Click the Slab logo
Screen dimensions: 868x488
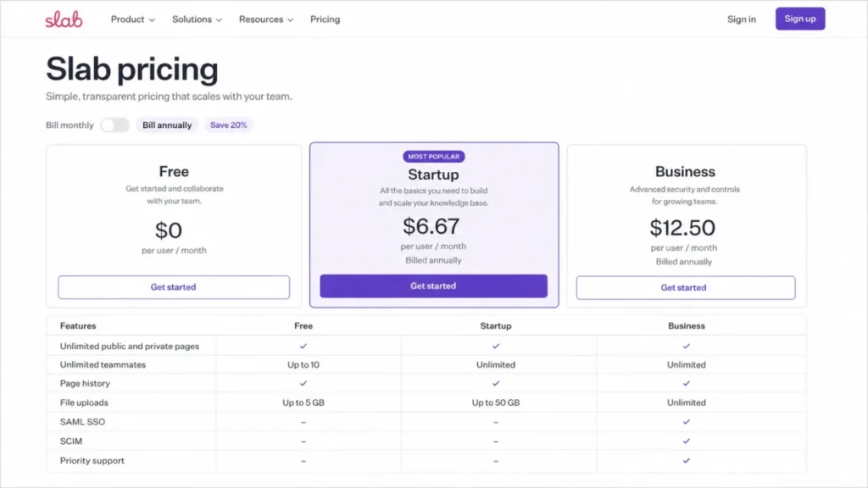point(64,19)
